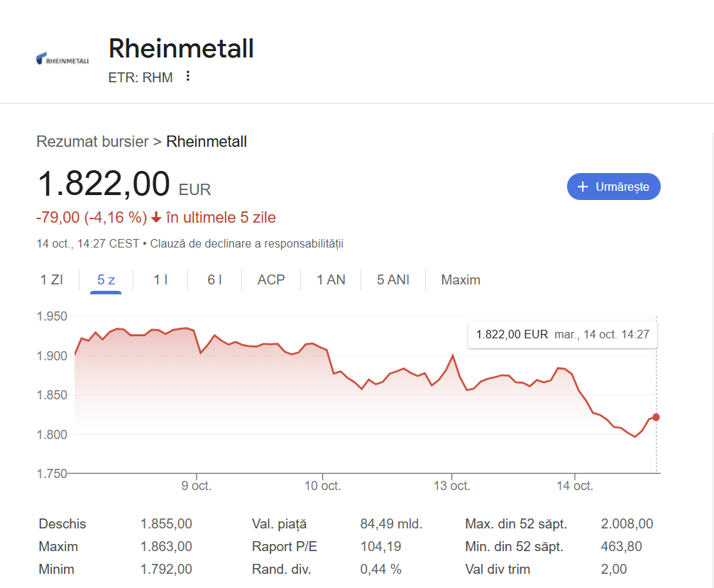Click the Rheinmetall company logo

pos(62,60)
